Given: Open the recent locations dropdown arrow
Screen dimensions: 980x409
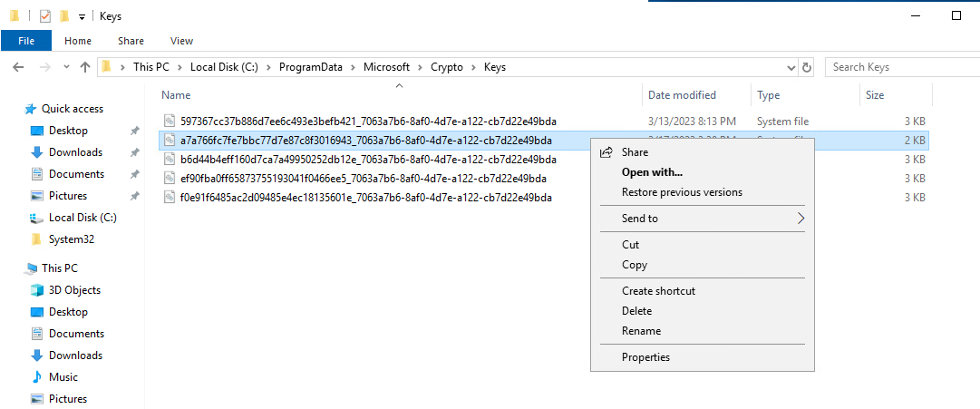Looking at the screenshot, I should pyautogui.click(x=67, y=67).
